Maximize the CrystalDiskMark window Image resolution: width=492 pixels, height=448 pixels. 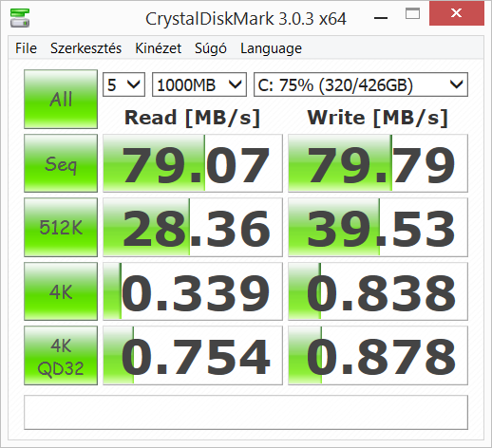tap(412, 13)
